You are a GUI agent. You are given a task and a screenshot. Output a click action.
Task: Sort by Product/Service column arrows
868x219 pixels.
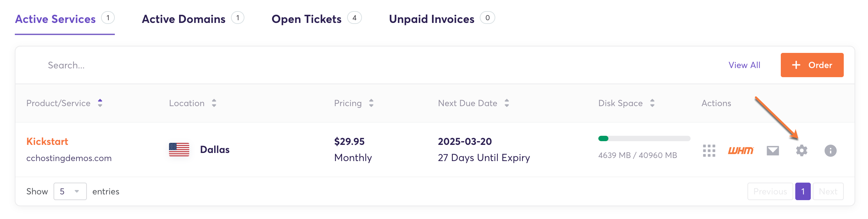(x=100, y=103)
